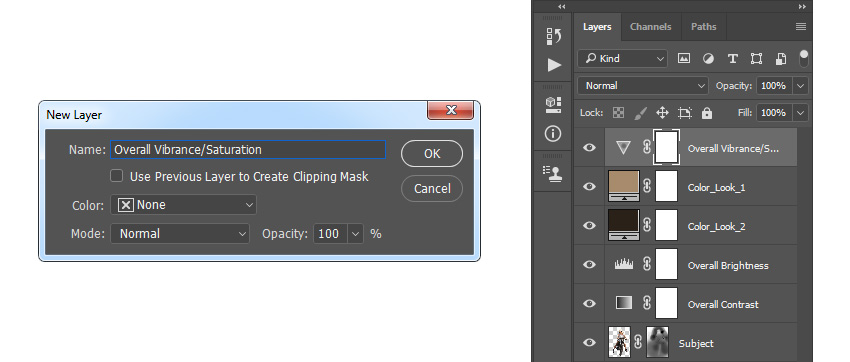This screenshot has height=362, width=850.
Task: Filter for pixel layers icon
Action: tap(684, 59)
